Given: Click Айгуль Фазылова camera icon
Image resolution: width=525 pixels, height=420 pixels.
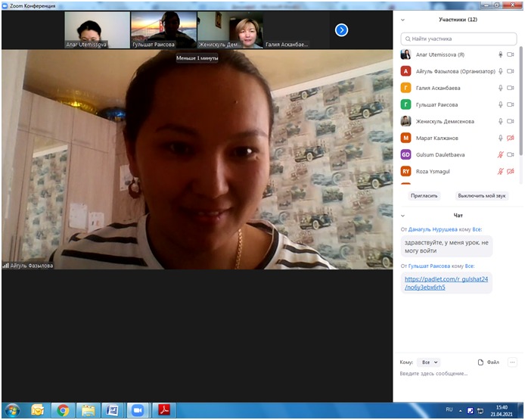Looking at the screenshot, I should coord(510,71).
